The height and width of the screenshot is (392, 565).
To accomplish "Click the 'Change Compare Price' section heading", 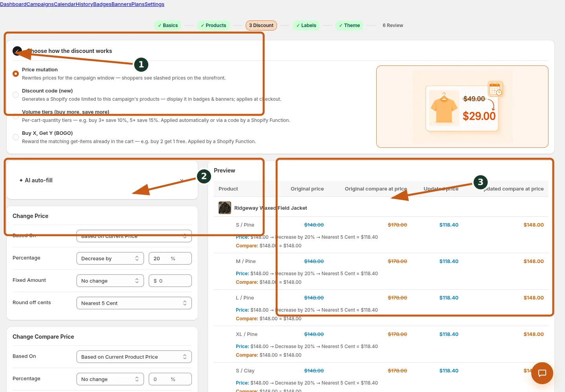I will pyautogui.click(x=43, y=337).
